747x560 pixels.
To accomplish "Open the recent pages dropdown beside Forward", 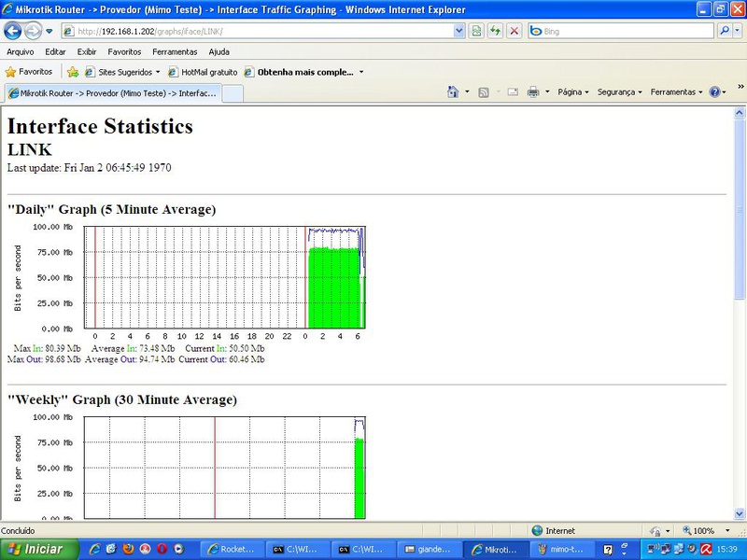I will 49,32.
